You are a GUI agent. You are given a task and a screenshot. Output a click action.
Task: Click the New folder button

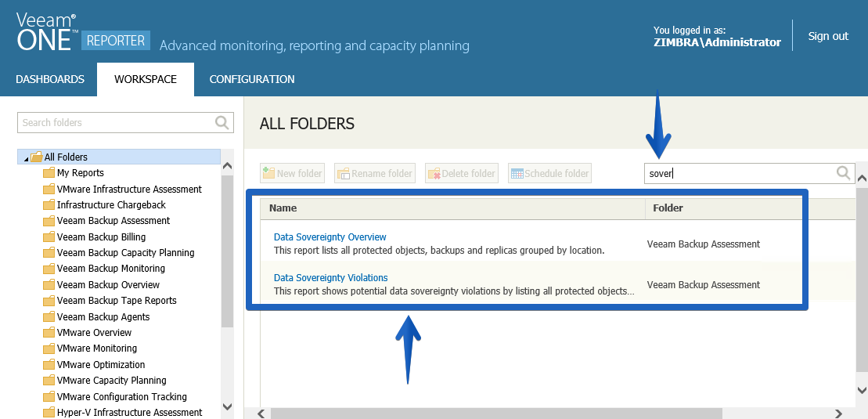pyautogui.click(x=292, y=173)
